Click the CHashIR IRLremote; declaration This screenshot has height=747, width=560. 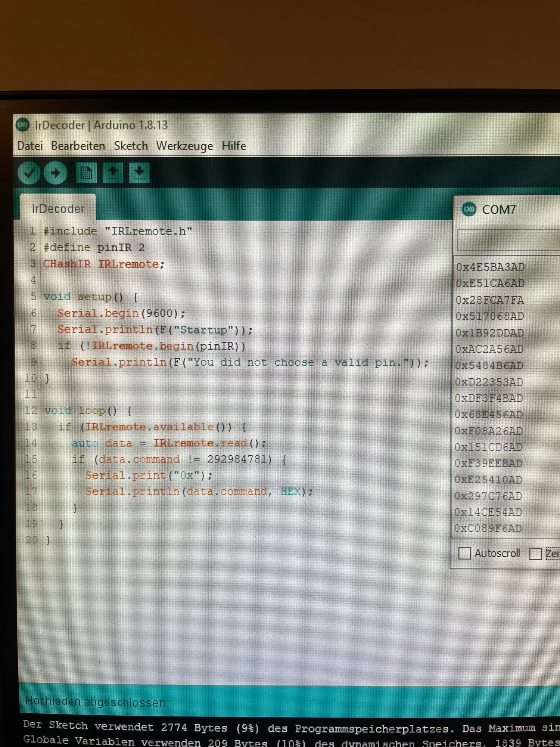[x=104, y=264]
